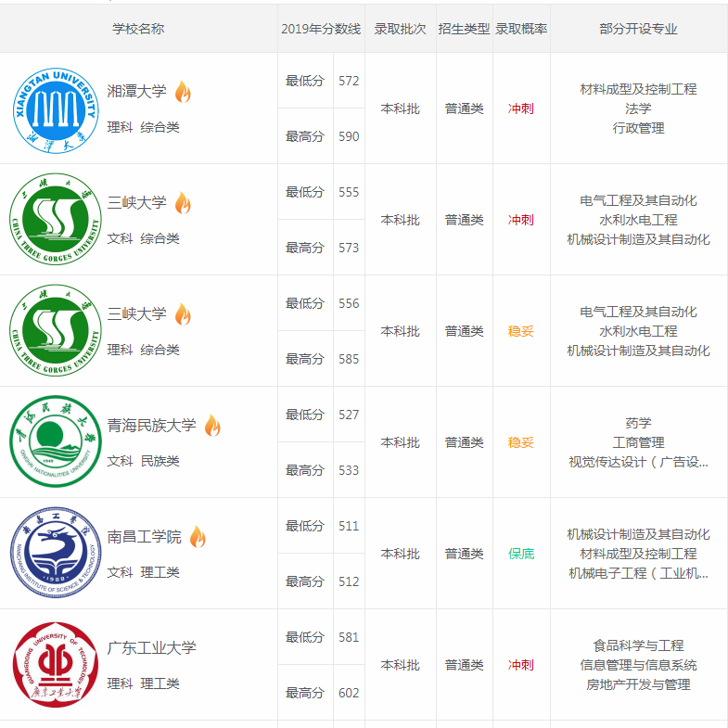The height and width of the screenshot is (728, 728).
Task: Click the 部分开设专业 column header
Action: pos(638,29)
